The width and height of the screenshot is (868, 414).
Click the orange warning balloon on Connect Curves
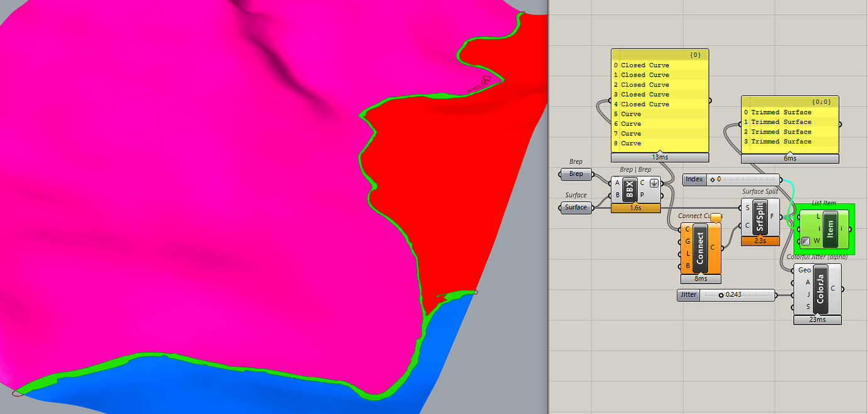[x=716, y=218]
